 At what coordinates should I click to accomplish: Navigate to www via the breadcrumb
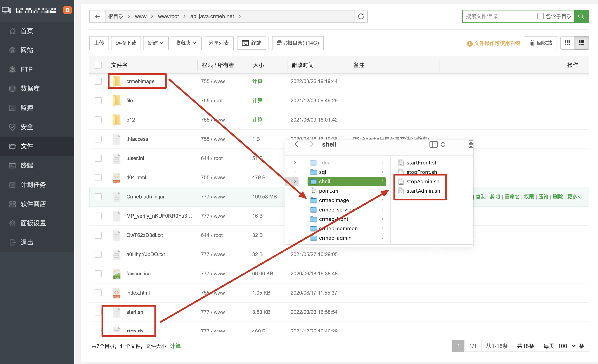(141, 16)
